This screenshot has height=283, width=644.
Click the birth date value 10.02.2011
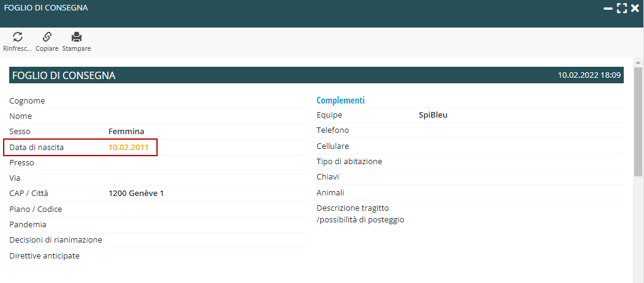coord(129,148)
